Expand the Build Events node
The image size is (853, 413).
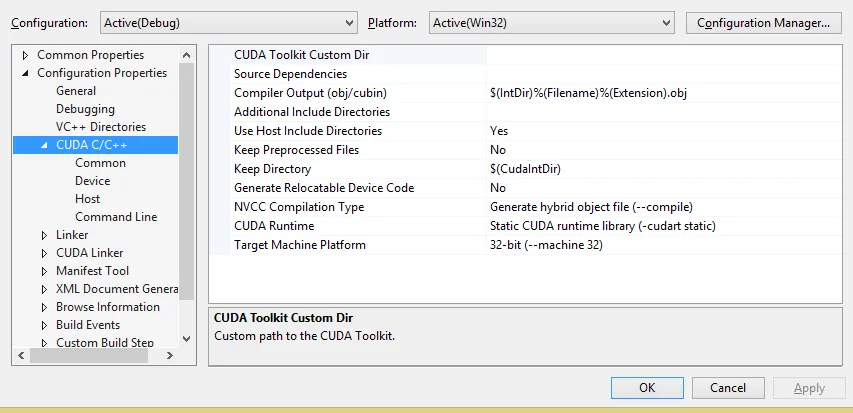point(45,325)
